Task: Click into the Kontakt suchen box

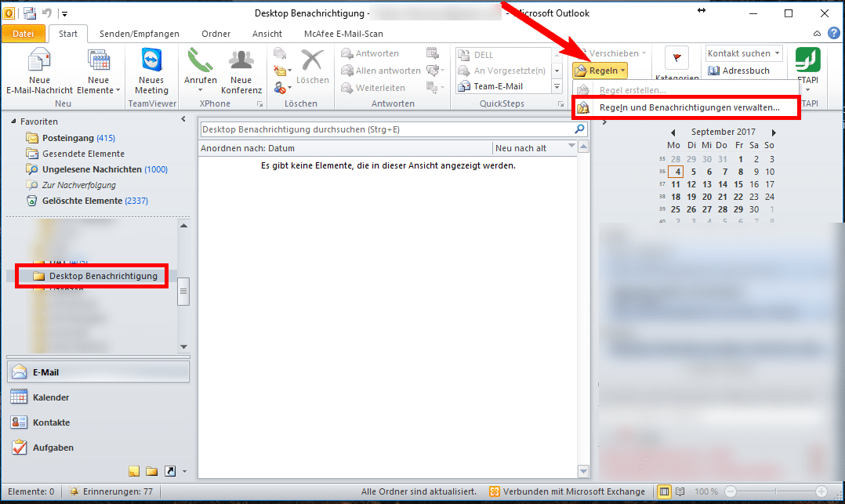Action: click(744, 53)
